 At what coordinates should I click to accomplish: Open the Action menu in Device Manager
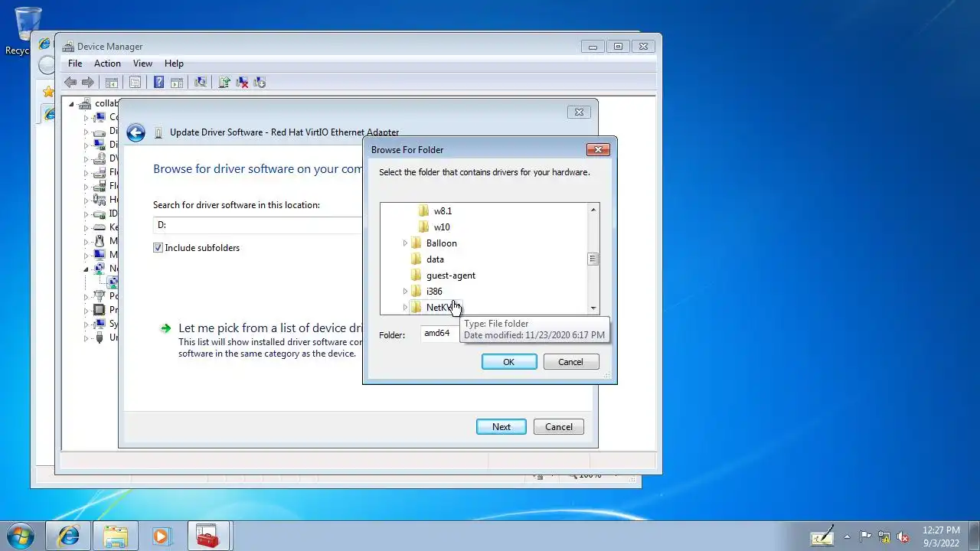pyautogui.click(x=107, y=64)
